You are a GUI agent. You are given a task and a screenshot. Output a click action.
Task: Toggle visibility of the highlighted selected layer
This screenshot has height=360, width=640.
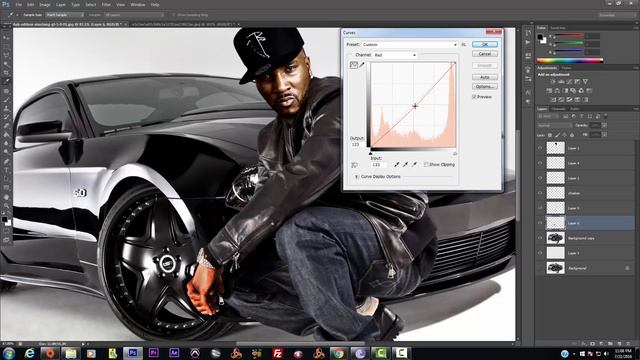pos(540,223)
